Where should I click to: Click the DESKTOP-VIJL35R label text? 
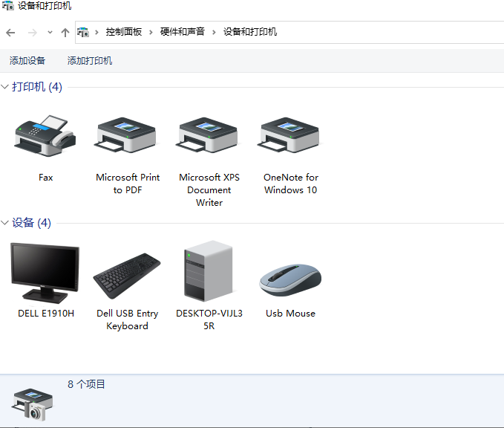209,320
